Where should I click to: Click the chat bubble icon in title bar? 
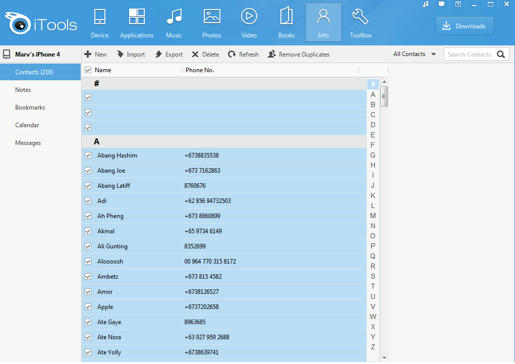[442, 4]
